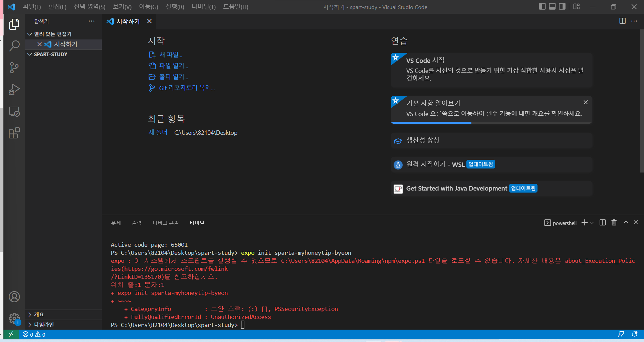Click the remote window indicator in status bar
The width and height of the screenshot is (644, 342).
click(x=11, y=334)
